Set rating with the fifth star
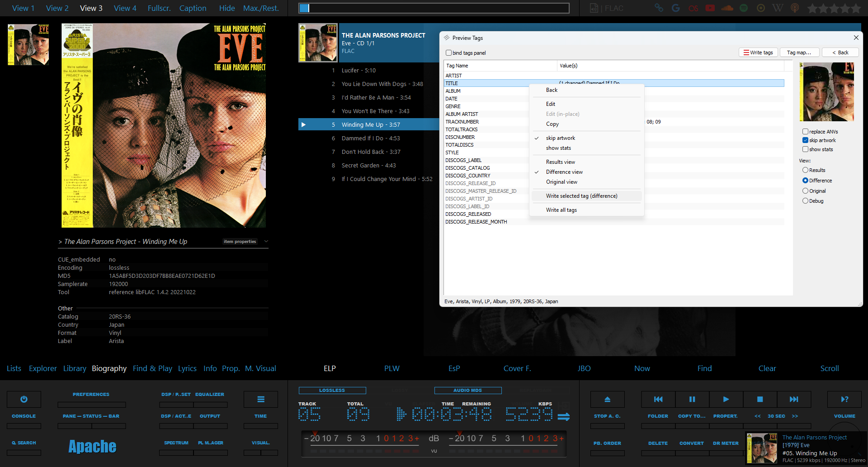 856,8
